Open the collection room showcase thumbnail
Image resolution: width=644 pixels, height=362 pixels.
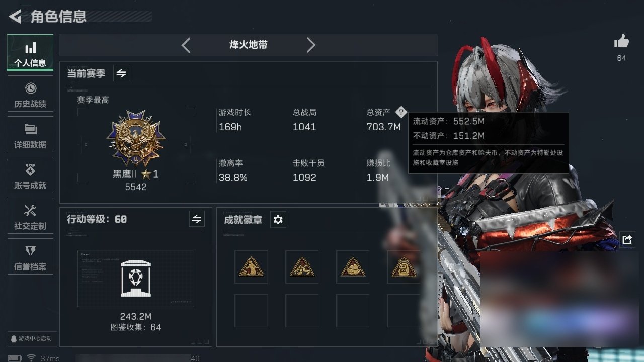(x=136, y=279)
